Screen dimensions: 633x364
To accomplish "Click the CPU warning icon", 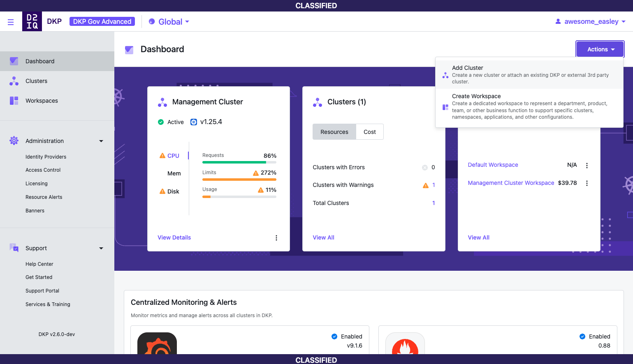I will (162, 156).
